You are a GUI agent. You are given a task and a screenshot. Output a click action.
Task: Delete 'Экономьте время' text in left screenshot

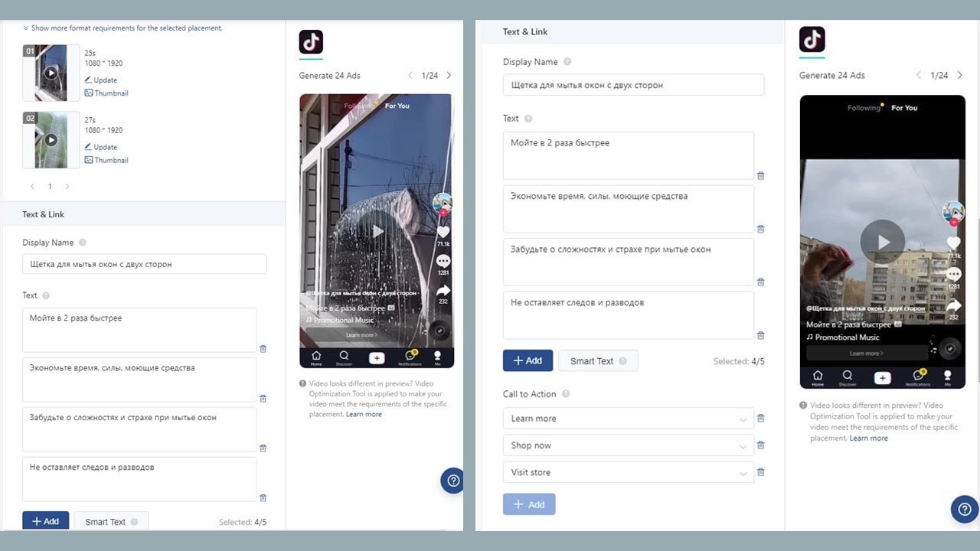[263, 398]
